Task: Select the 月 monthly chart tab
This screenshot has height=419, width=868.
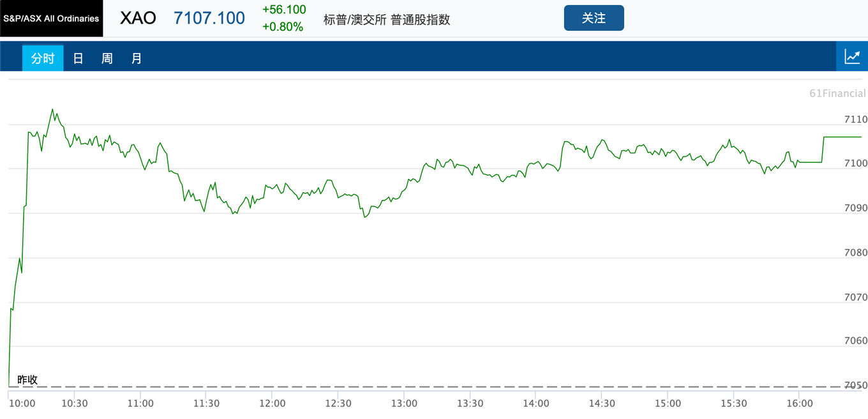Action: point(136,58)
